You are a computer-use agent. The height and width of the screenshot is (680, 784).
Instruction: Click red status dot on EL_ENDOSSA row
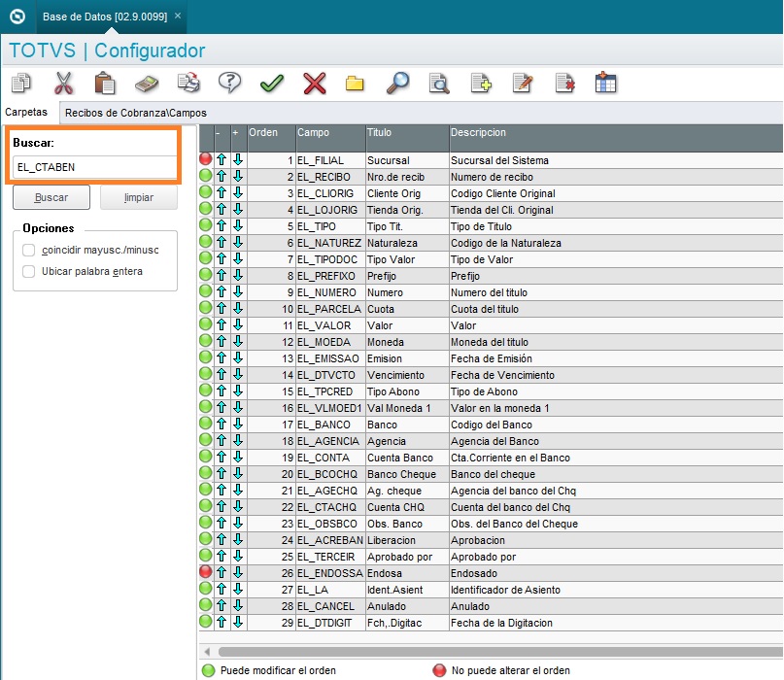pos(206,571)
